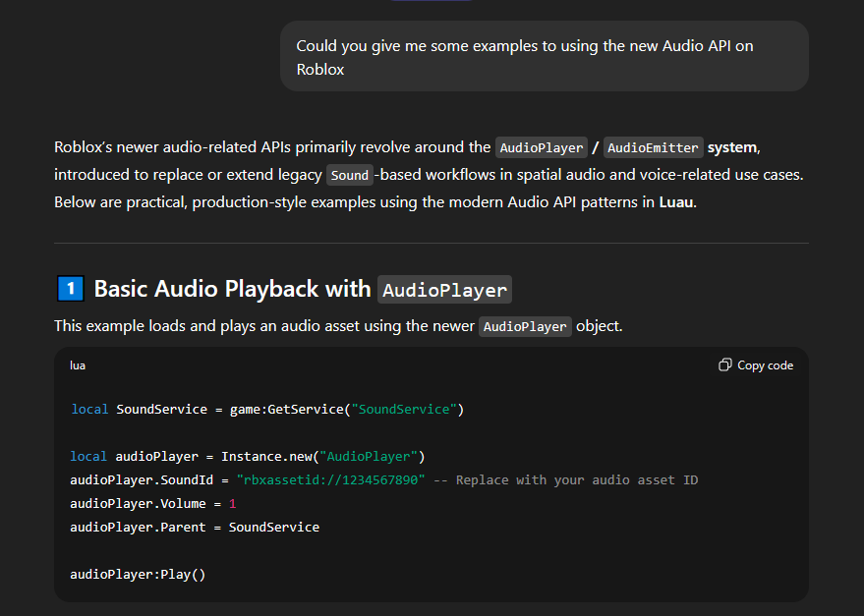Click the copy icon beside Copy code
864x616 pixels.
pyautogui.click(x=725, y=364)
